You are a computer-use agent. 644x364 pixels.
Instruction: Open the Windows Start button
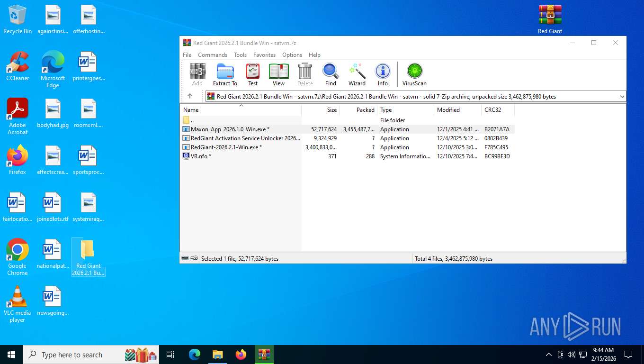[11, 355]
